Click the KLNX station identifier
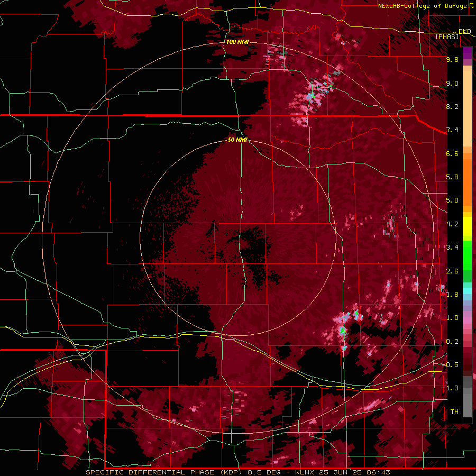 (305, 472)
